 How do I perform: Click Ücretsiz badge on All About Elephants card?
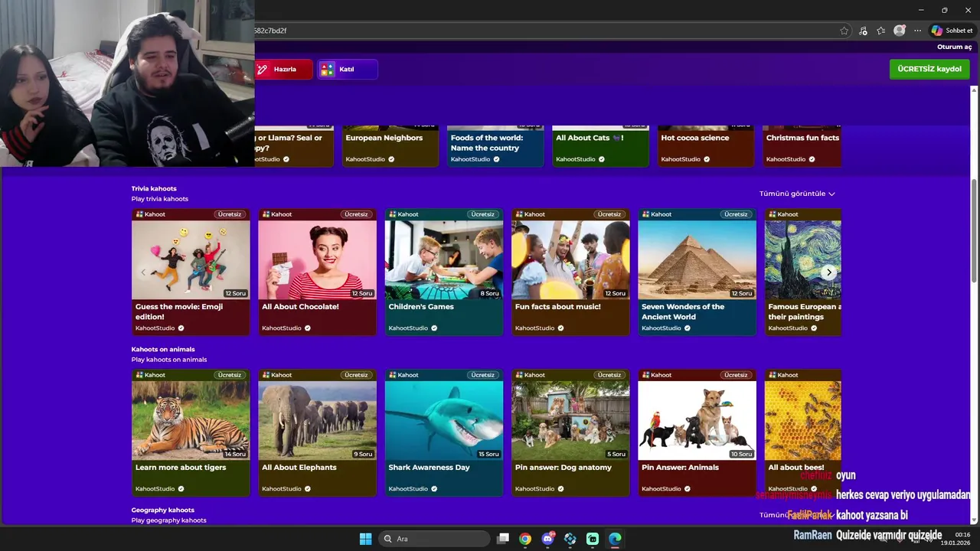[x=356, y=375]
